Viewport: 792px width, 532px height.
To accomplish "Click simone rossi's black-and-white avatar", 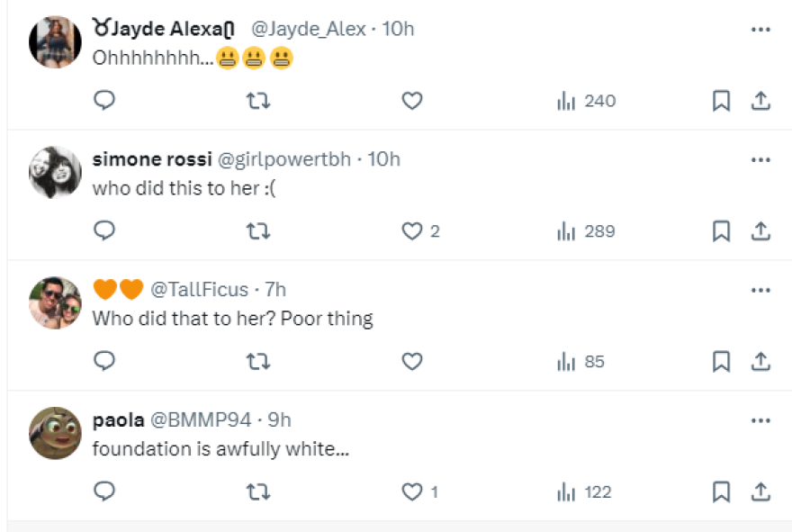I will (55, 172).
